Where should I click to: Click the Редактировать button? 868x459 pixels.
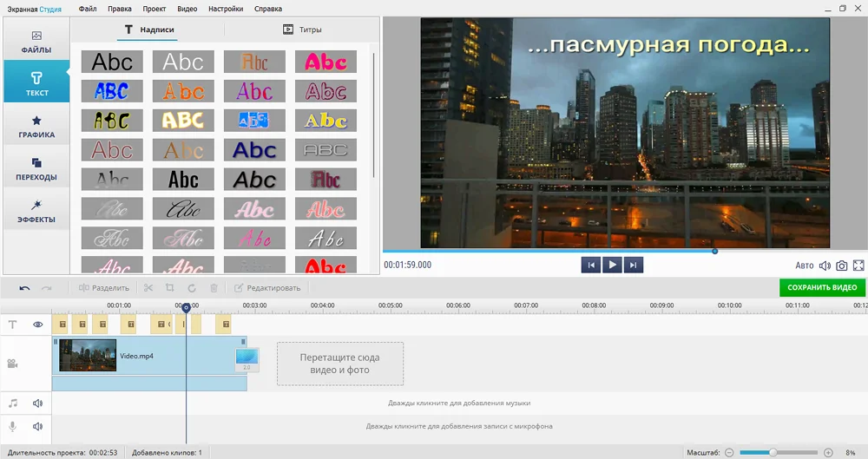(267, 288)
